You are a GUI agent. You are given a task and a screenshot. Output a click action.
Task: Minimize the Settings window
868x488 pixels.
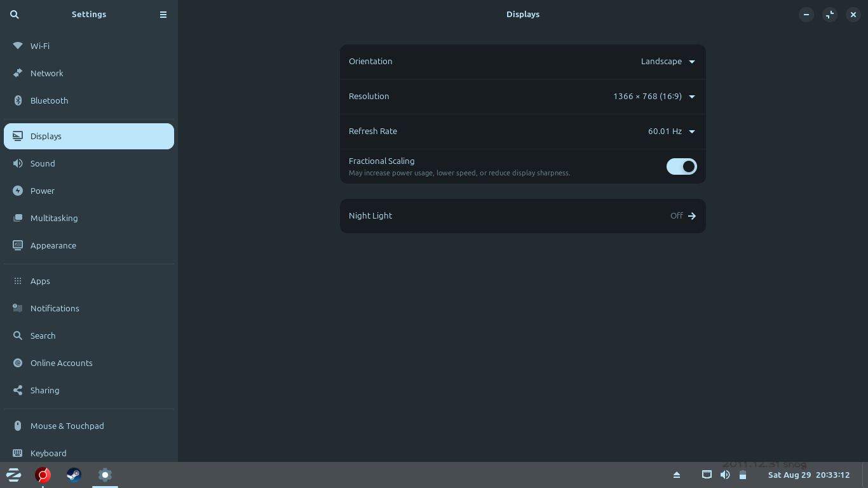coord(806,14)
